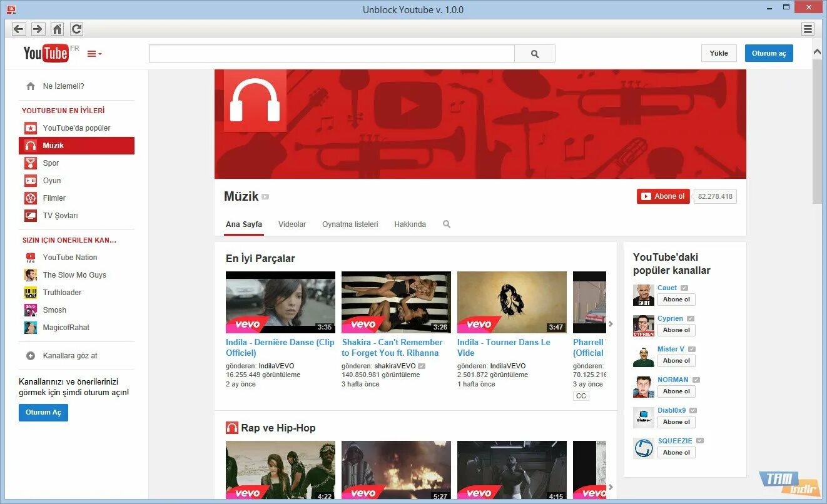Click shakiraVEVO uploader name
Screen dimensions: 827x504
395,366
